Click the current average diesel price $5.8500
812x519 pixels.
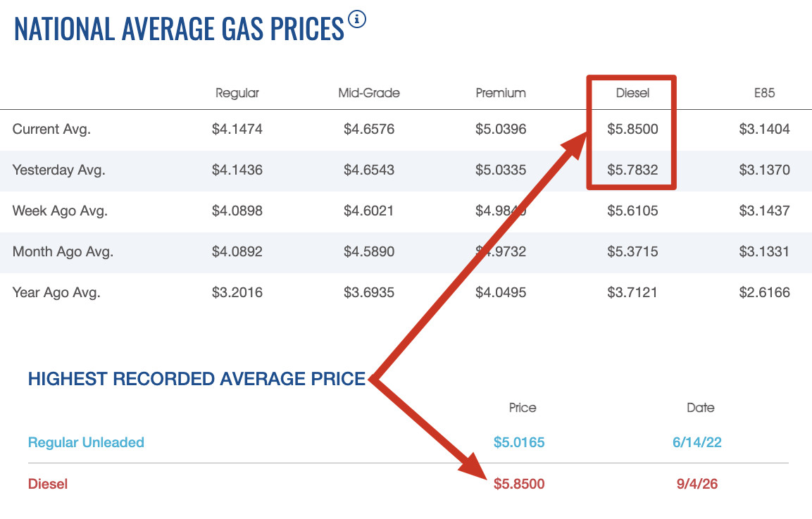point(632,129)
